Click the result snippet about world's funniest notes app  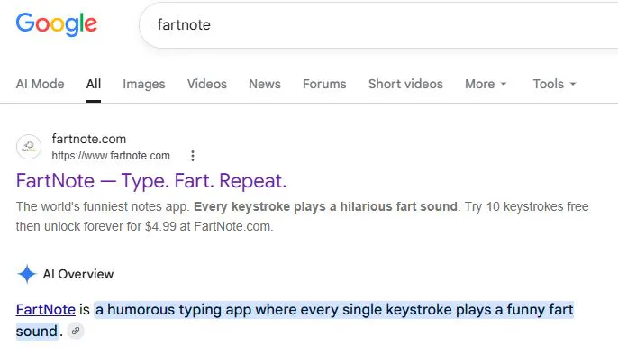point(303,216)
